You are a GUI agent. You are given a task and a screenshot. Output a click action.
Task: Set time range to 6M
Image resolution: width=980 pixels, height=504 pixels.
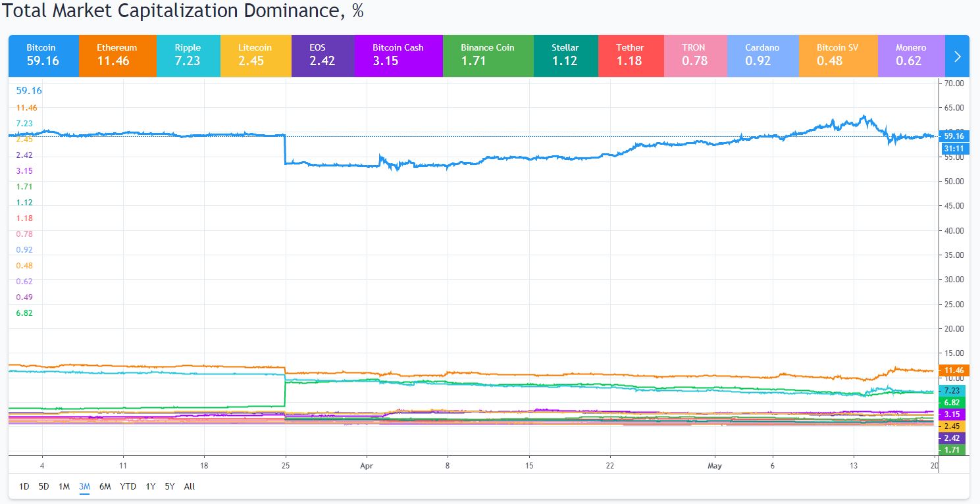(105, 487)
